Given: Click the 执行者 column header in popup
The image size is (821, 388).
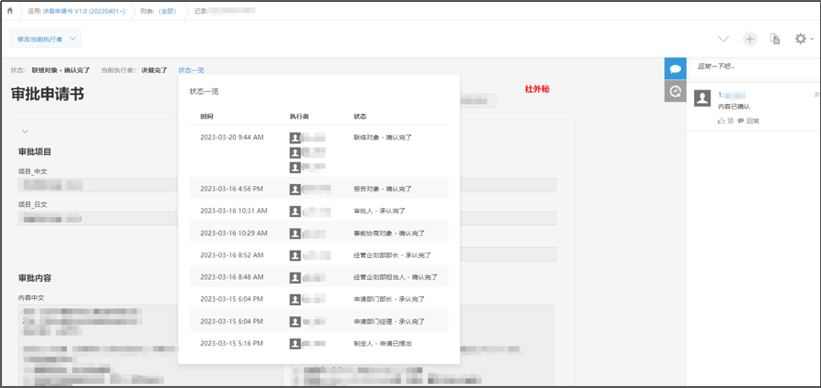Looking at the screenshot, I should 299,116.
